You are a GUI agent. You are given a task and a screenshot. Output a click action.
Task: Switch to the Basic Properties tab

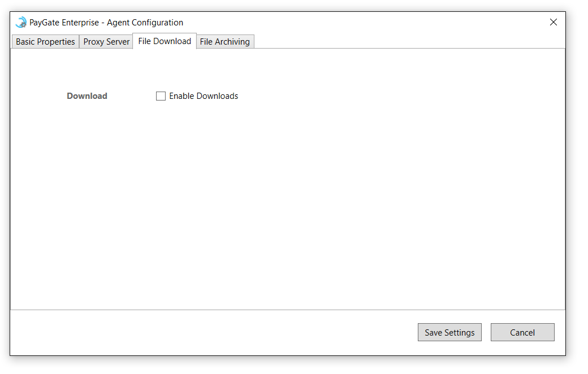tap(45, 42)
